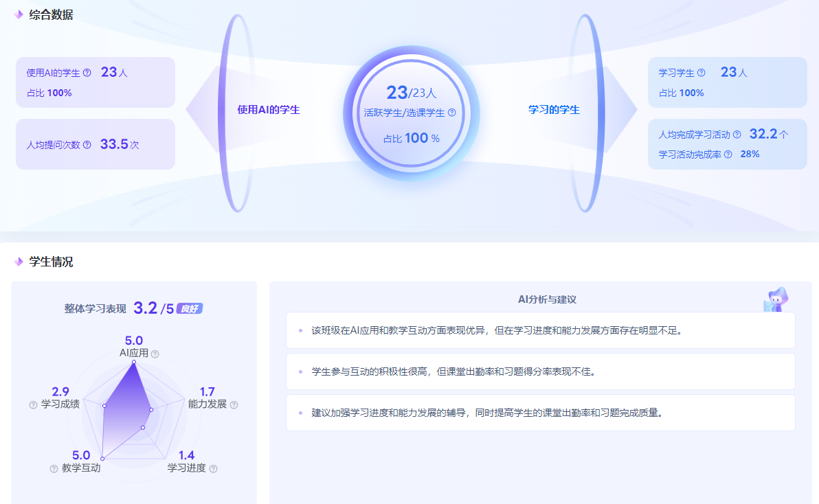
Task: Open the tooltip icon next to 能力发展
Action: (234, 405)
